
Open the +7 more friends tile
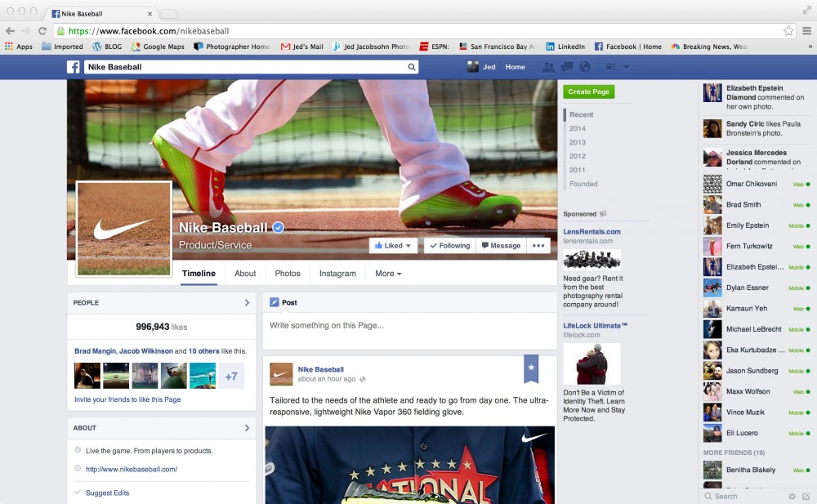coord(231,376)
